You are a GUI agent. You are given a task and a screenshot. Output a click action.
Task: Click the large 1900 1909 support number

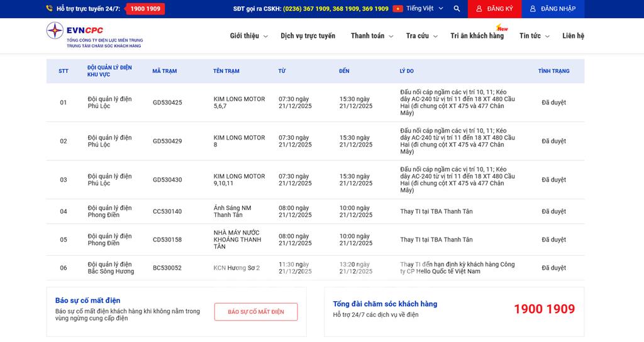click(x=544, y=309)
